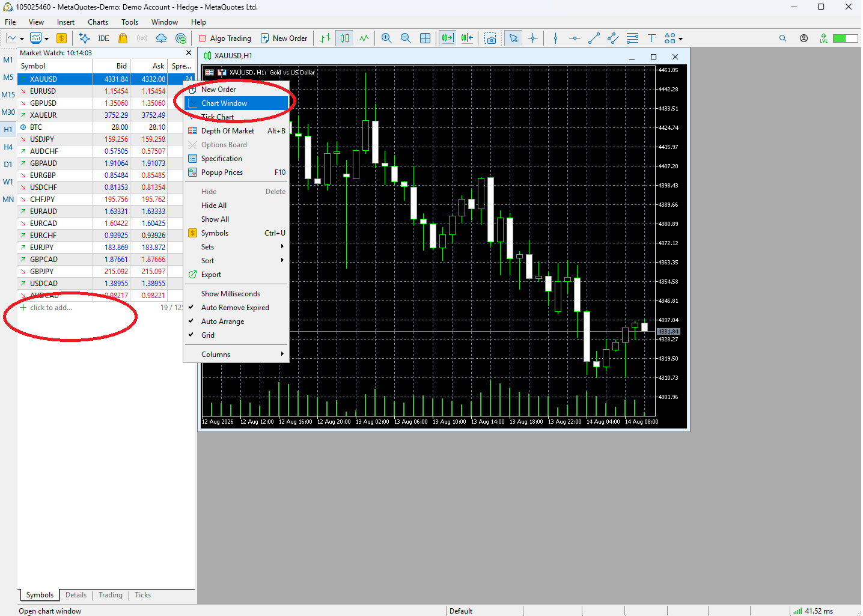Select candlestick chart display mode
Screen dimensions: 863x616
tap(344, 38)
